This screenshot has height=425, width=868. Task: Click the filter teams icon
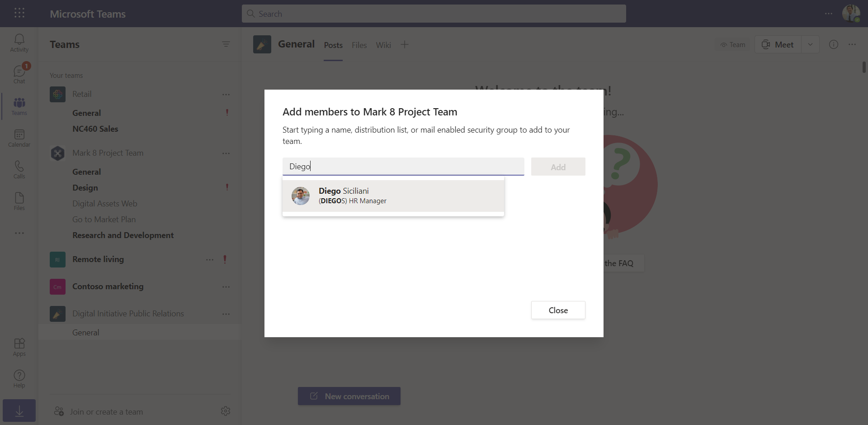coord(226,44)
